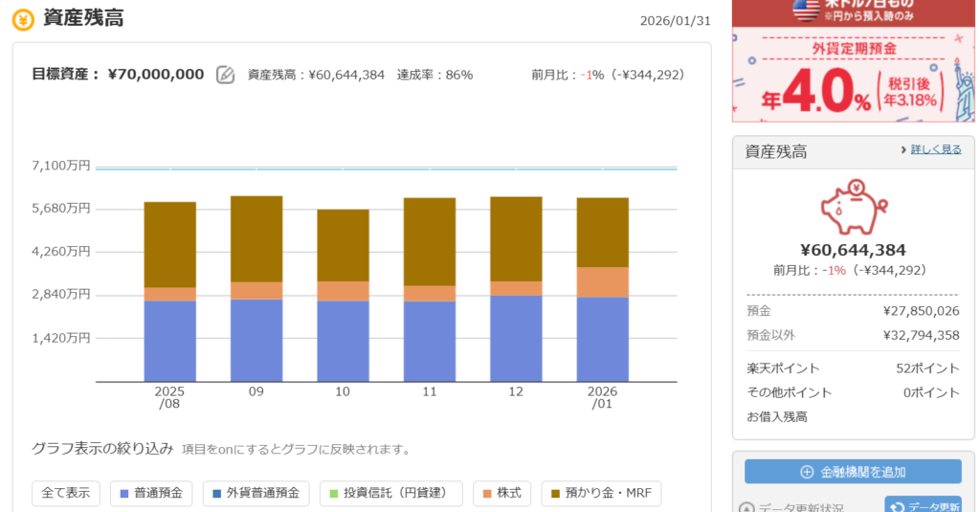Toggle the 預かり金・MRF graph filter

pos(601,494)
